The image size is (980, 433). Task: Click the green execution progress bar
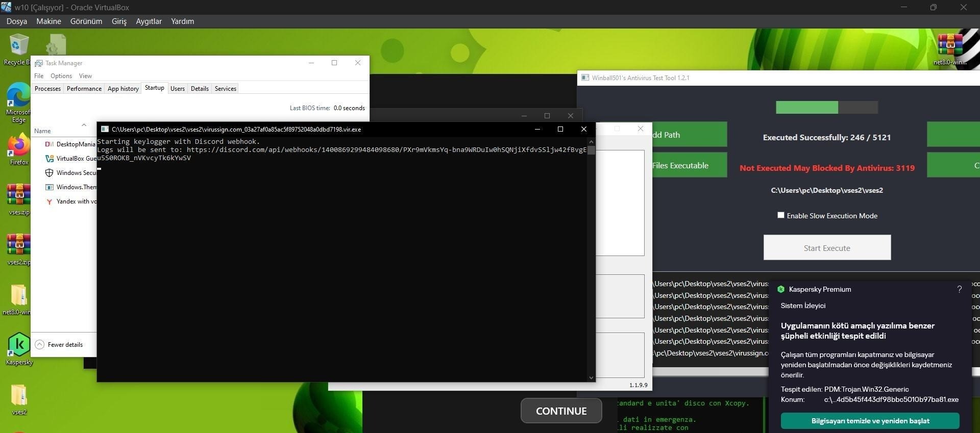[x=806, y=107]
